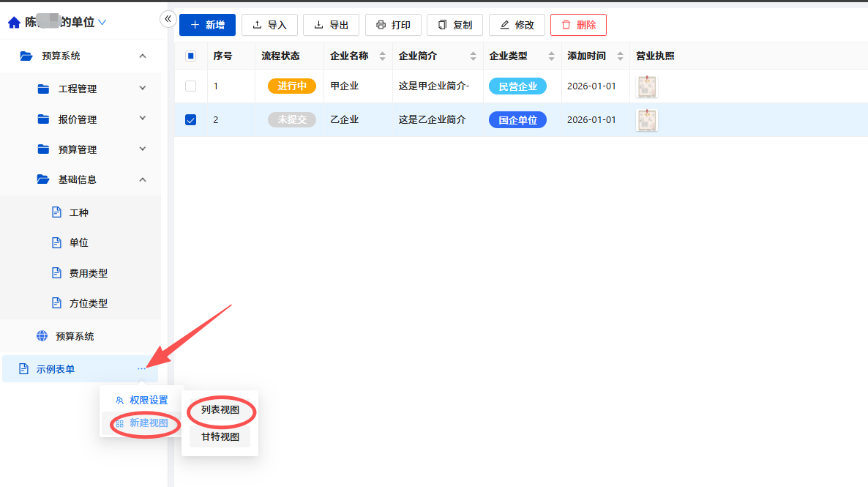Viewport: 868px width, 487px height.
Task: Click the home icon beside unit name
Action: 14,22
